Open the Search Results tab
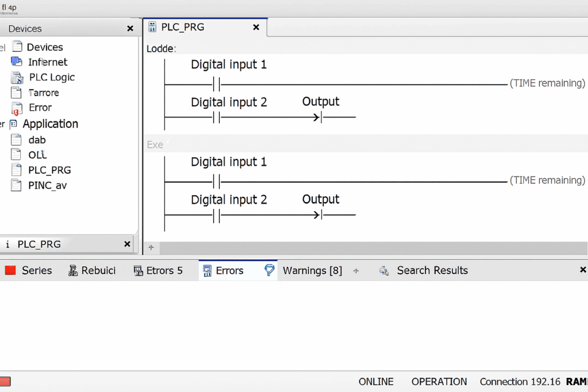 (432, 270)
